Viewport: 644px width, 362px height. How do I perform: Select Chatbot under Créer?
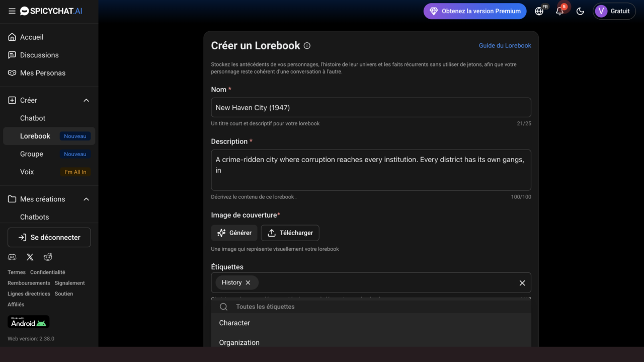(33, 118)
